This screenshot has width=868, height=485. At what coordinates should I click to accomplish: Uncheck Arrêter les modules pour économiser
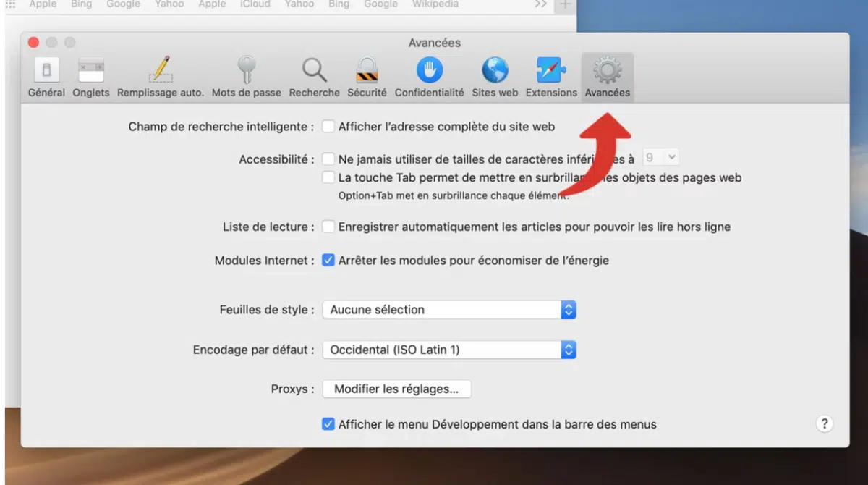tap(328, 260)
